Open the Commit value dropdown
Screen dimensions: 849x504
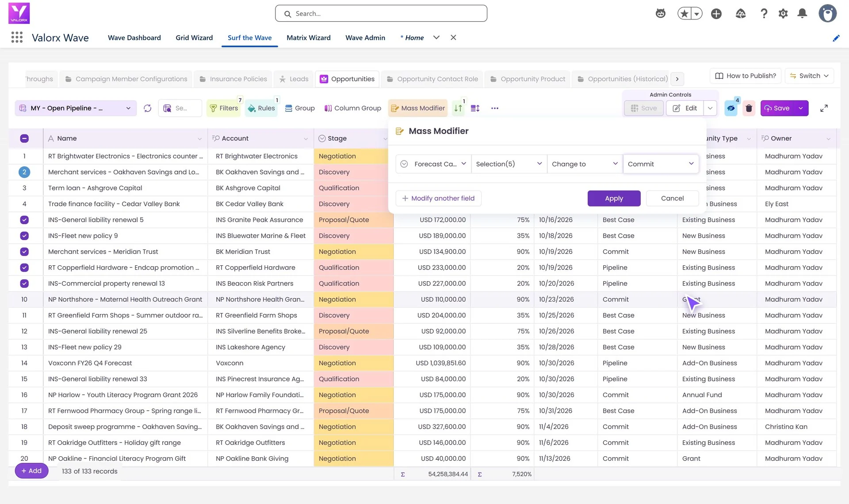pyautogui.click(x=661, y=164)
